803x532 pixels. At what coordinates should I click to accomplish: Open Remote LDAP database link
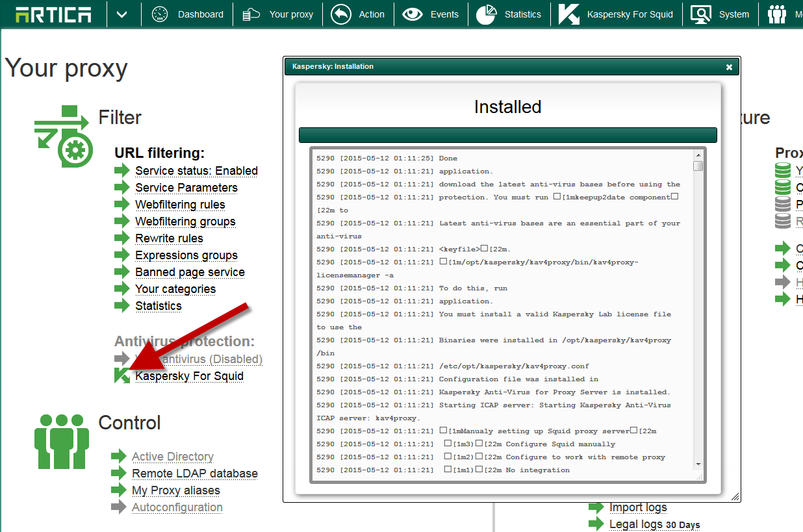pyautogui.click(x=195, y=474)
